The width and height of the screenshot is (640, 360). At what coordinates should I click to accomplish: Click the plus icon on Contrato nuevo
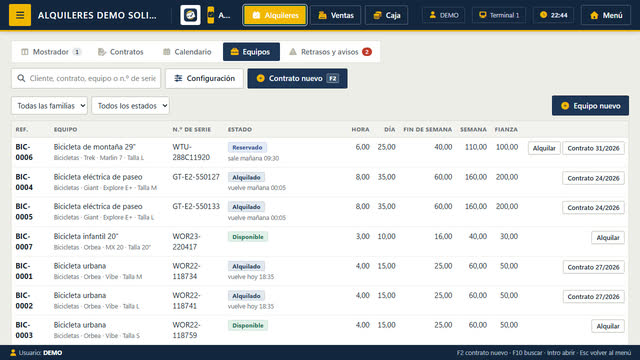[260, 78]
